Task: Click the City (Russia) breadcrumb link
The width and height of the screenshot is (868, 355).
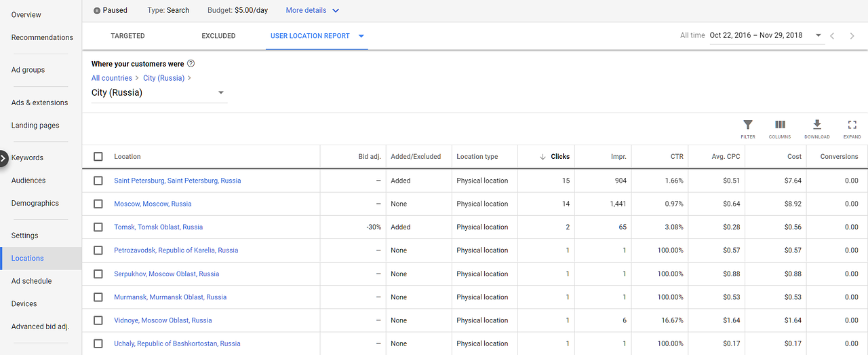Action: tap(163, 78)
